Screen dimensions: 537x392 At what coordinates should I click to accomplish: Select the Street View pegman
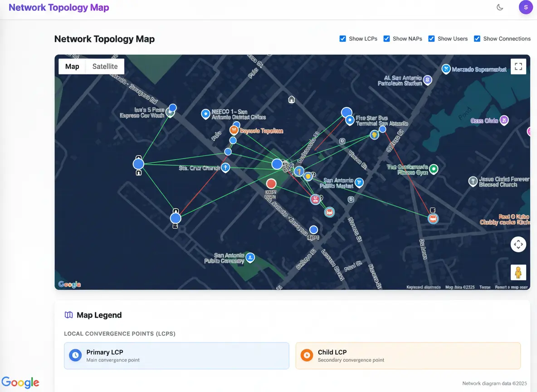click(x=518, y=273)
